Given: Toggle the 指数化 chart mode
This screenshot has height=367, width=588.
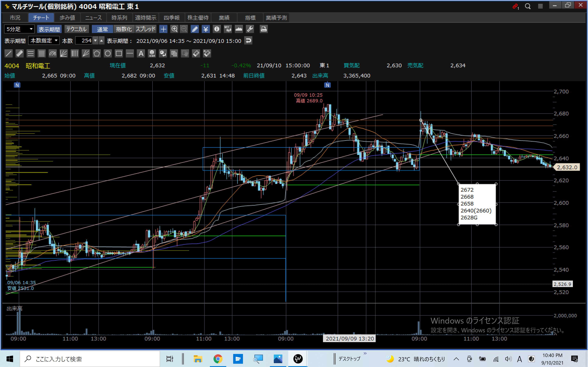Looking at the screenshot, I should point(124,29).
